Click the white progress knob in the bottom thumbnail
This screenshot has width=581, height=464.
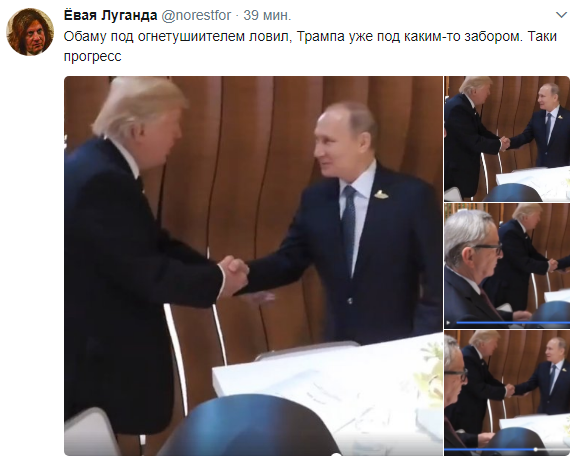tap(535, 450)
